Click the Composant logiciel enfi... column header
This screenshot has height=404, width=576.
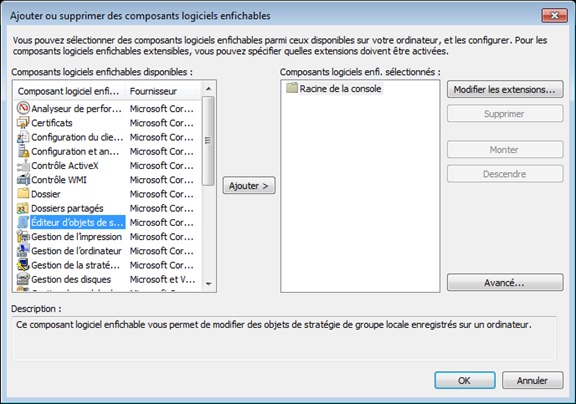(70, 91)
